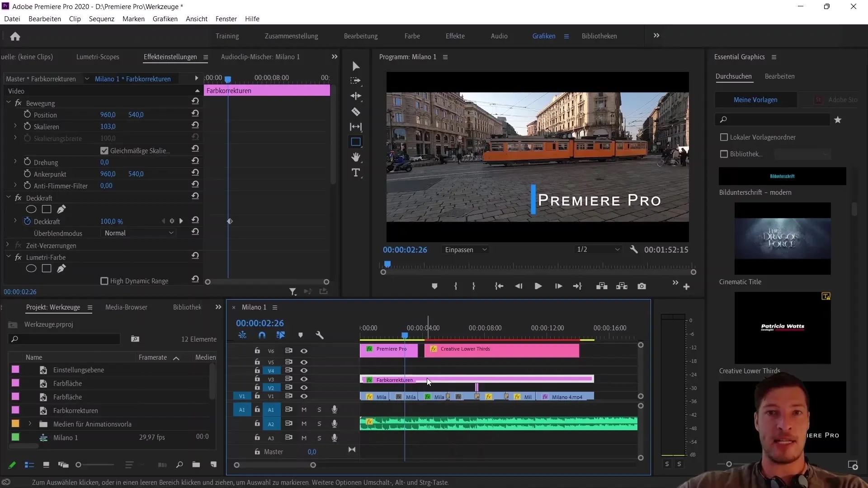Image resolution: width=868 pixels, height=488 pixels.
Task: Select the Effekteinstellungen tab
Action: (x=170, y=56)
